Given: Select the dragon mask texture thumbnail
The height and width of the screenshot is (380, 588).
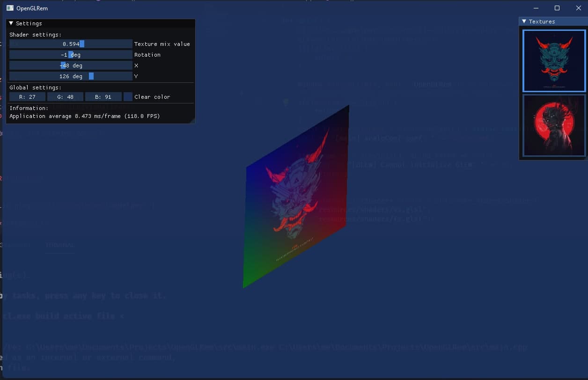Looking at the screenshot, I should click(x=554, y=61).
